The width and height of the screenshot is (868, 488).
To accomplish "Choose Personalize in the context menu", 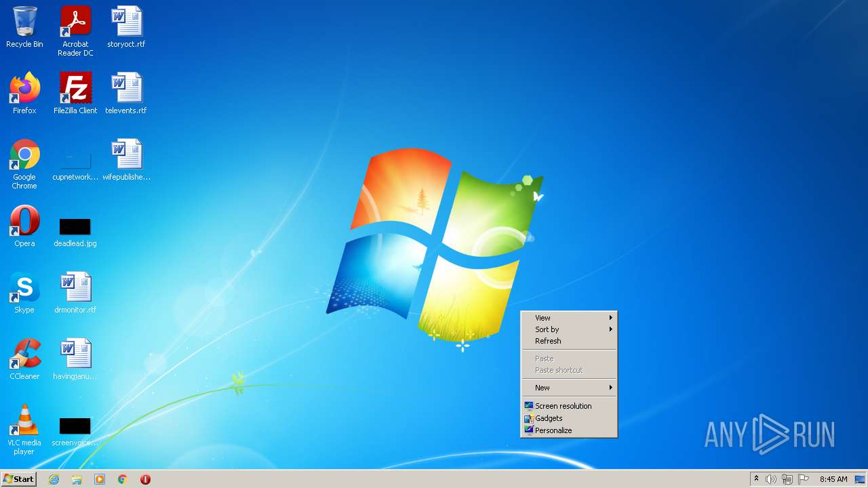I will [569, 430].
